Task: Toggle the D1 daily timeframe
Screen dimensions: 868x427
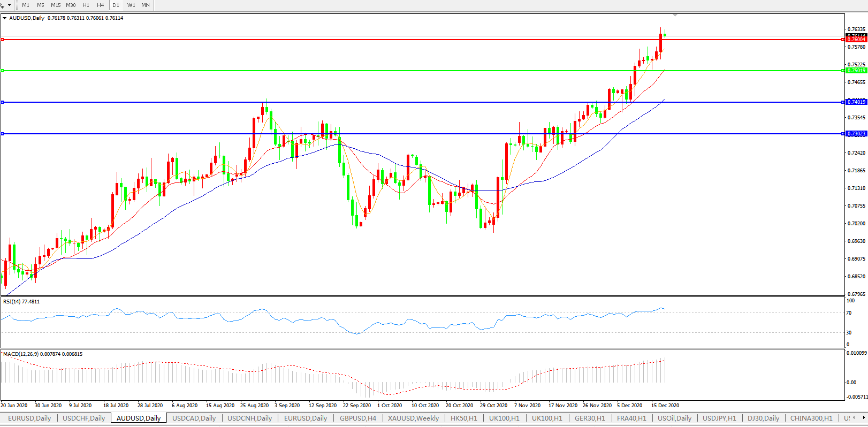Action: click(x=116, y=5)
